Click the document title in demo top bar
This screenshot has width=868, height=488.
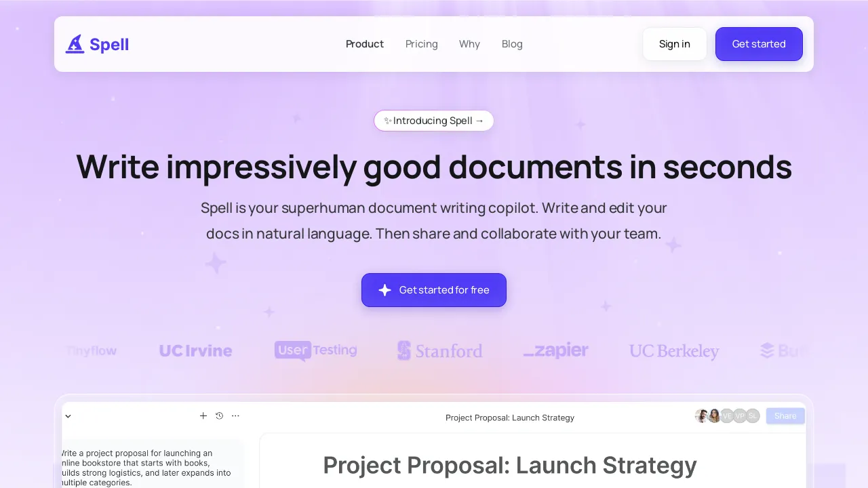click(510, 418)
